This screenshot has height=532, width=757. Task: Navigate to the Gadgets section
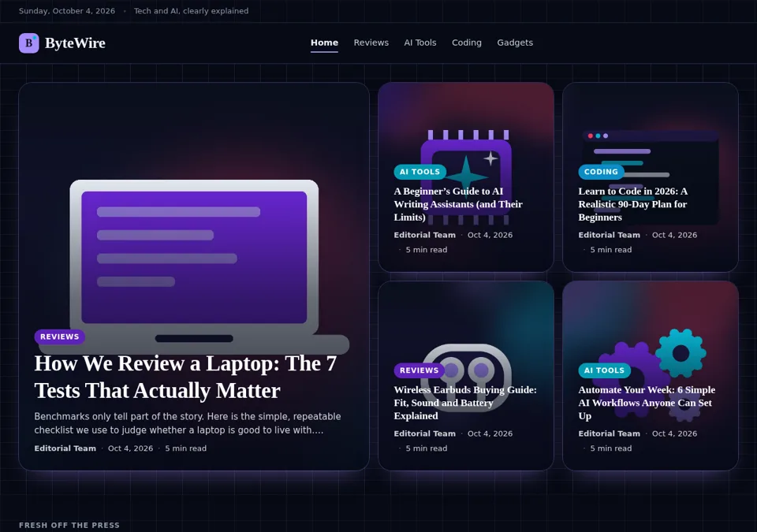coord(515,43)
